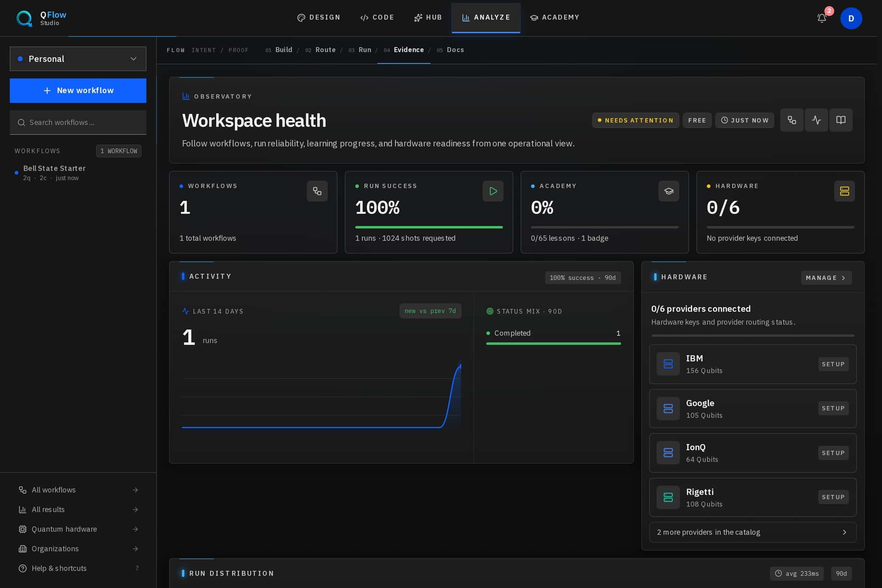Open the Academy tab
Screen dimensions: 882x588
pyautogui.click(x=554, y=17)
